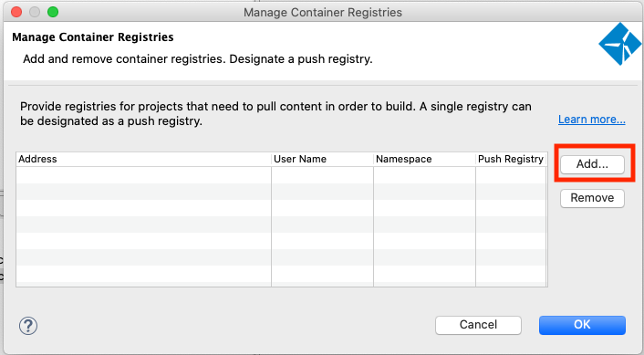Select the Push Registry column header
Screen dimensions: 644x355
click(511, 159)
